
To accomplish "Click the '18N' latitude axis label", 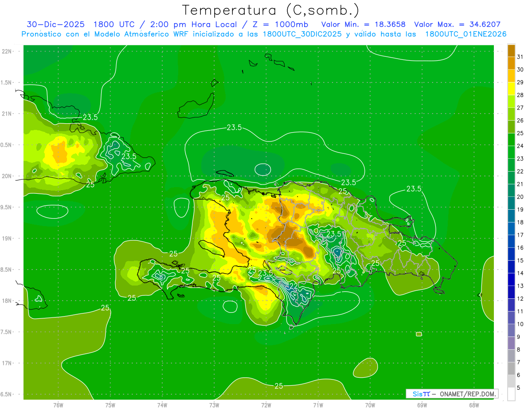I will [x=7, y=301].
